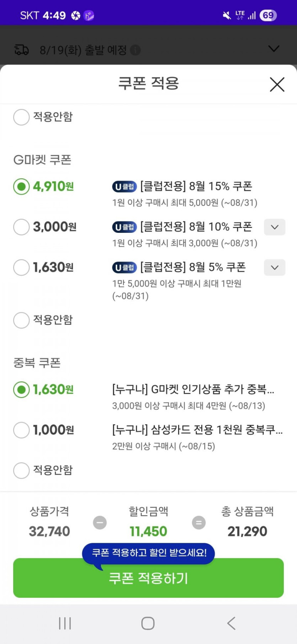Select 적용안함 under G마켓 쿠폰
The image size is (297, 644).
pos(21,320)
